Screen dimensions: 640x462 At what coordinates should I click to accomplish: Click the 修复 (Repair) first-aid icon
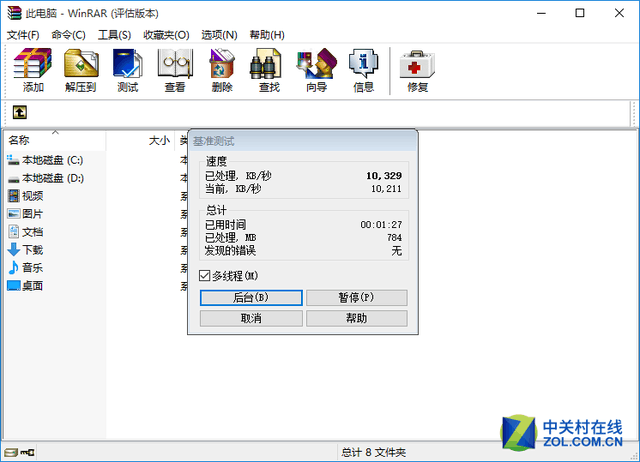click(x=417, y=64)
